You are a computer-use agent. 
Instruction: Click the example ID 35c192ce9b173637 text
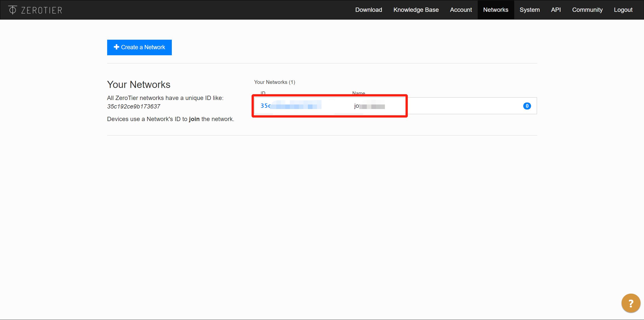[134, 106]
